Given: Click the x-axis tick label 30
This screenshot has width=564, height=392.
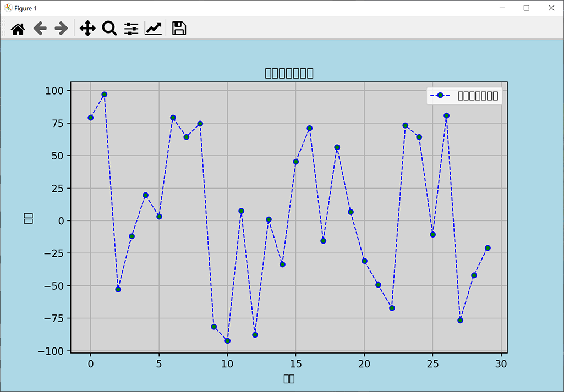Looking at the screenshot, I should click(501, 364).
